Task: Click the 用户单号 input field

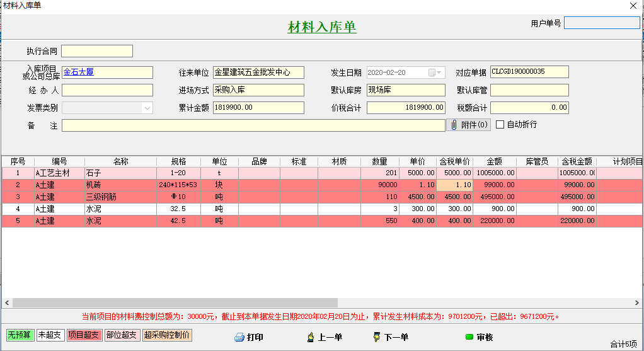Action: tap(602, 23)
